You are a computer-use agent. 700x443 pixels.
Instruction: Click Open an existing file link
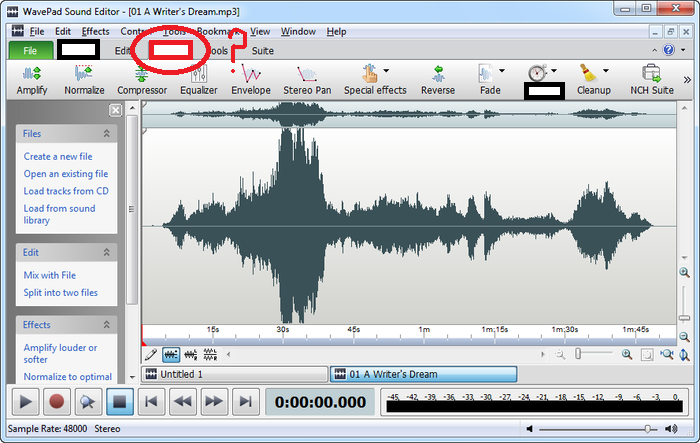click(66, 174)
